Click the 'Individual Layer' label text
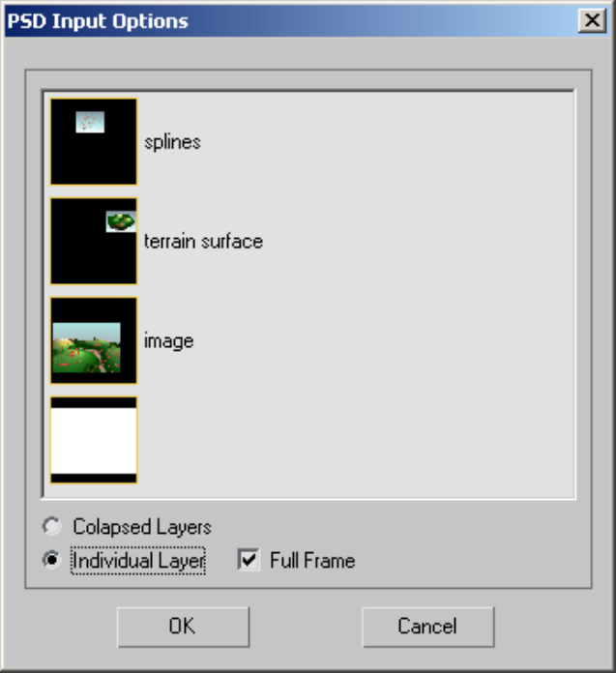The image size is (616, 673). (x=138, y=561)
